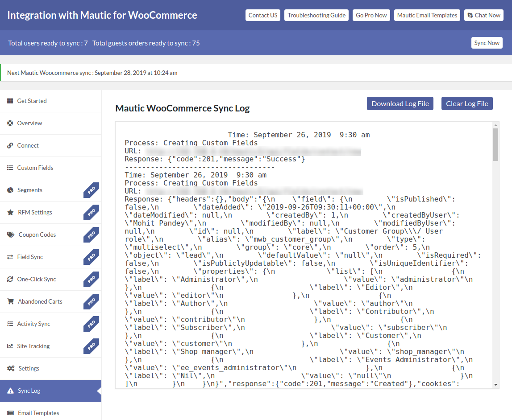Click 'Total users ready to sync : 7'

[x=48, y=43]
